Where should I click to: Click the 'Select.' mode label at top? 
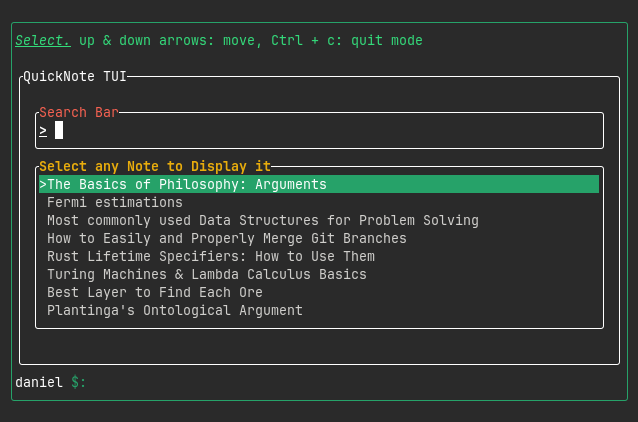click(43, 40)
